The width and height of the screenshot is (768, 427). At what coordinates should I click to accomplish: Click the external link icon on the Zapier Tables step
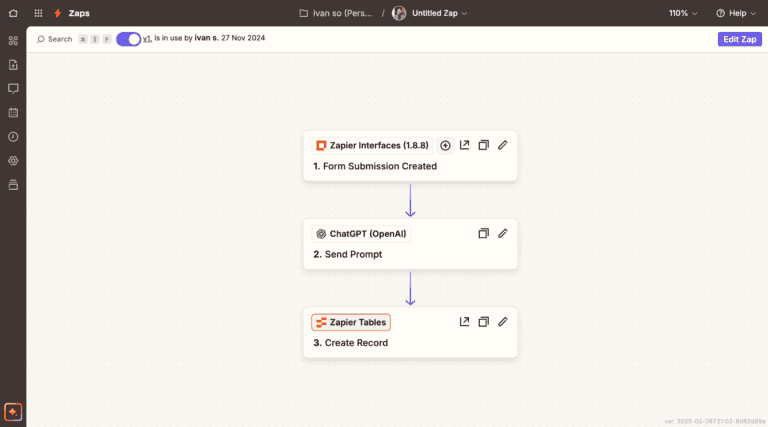[x=464, y=322]
